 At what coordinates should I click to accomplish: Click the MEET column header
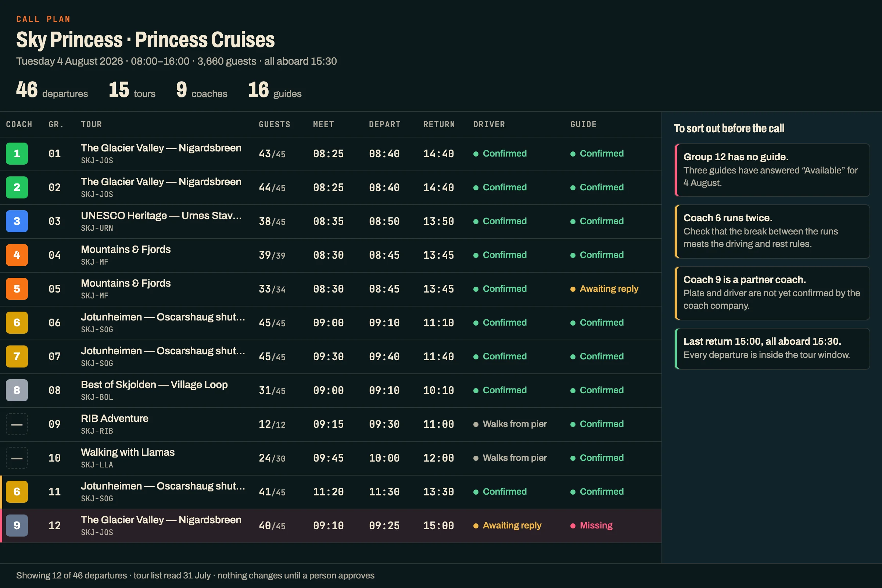324,125
